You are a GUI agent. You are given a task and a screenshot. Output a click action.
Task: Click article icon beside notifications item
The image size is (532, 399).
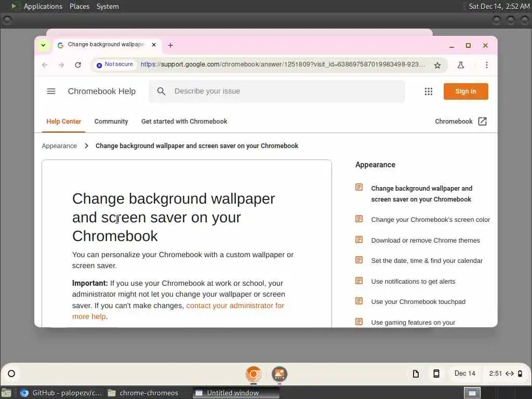pyautogui.click(x=359, y=281)
